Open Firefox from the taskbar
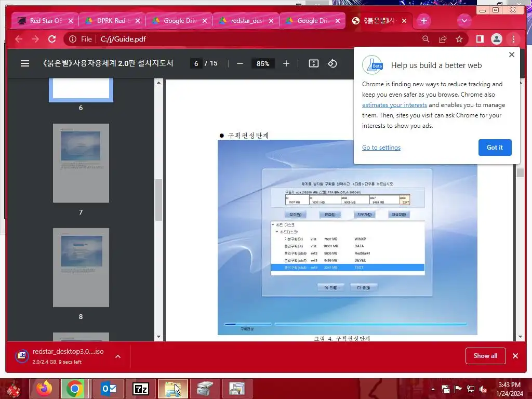Viewport: 532px width, 399px height. pos(45,389)
